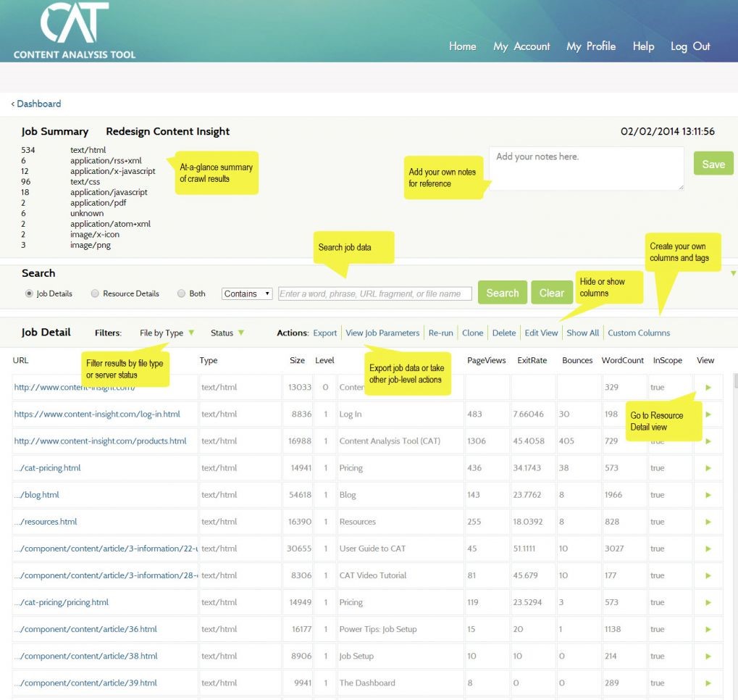Click the Size column header
Screen dimensions: 738x700
pyautogui.click(x=297, y=360)
